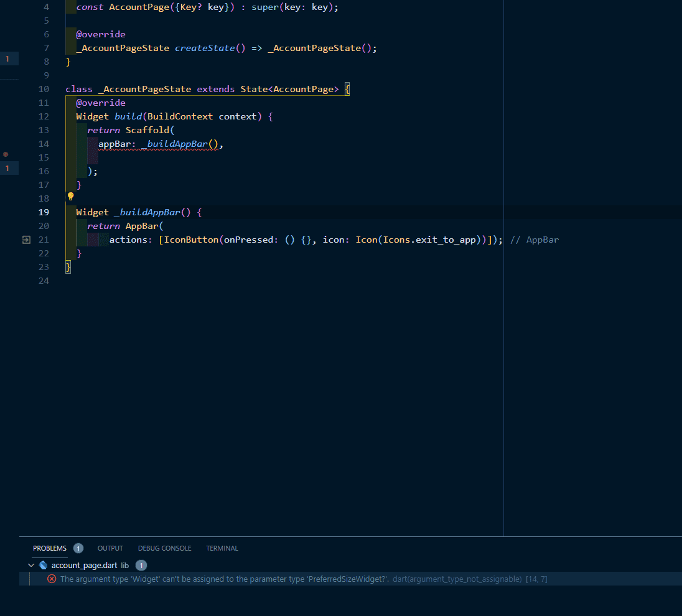Click the error count badge beside lib
The height and width of the screenshot is (616, 682).
click(141, 566)
